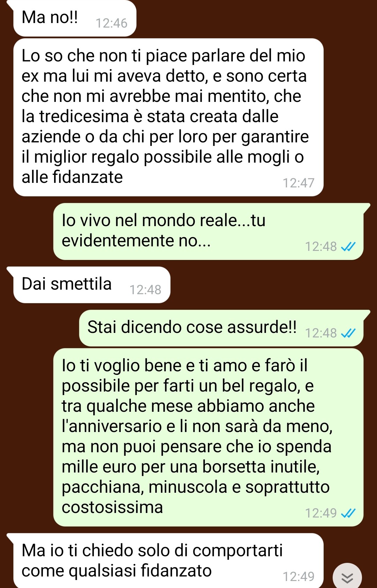
Task: Tap the 'Stai dicendo cose assurde!!' bubble
Action: coord(221,328)
